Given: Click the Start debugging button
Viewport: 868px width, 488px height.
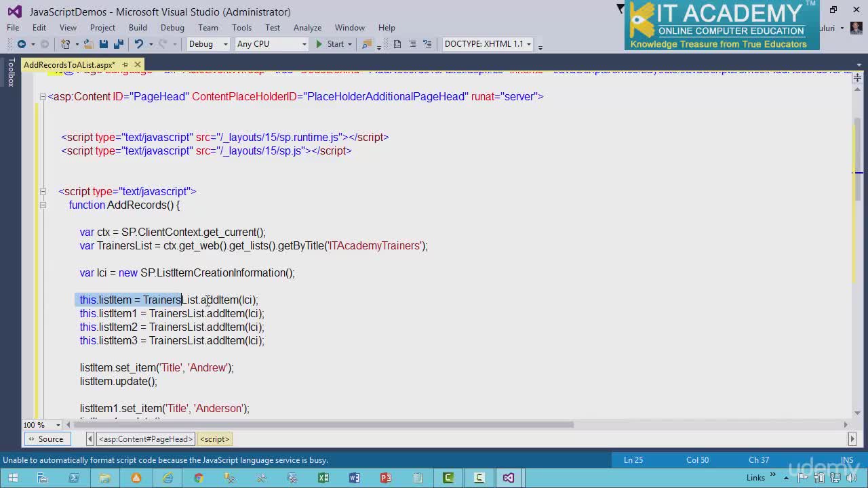Looking at the screenshot, I should [330, 44].
